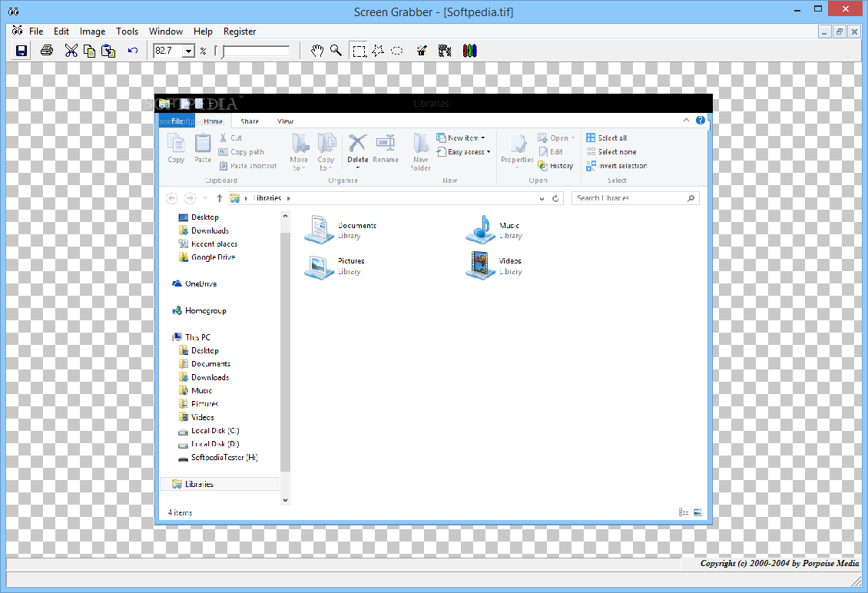868x593 pixels.
Task: Copy the image with the copy icon
Action: pyautogui.click(x=89, y=51)
